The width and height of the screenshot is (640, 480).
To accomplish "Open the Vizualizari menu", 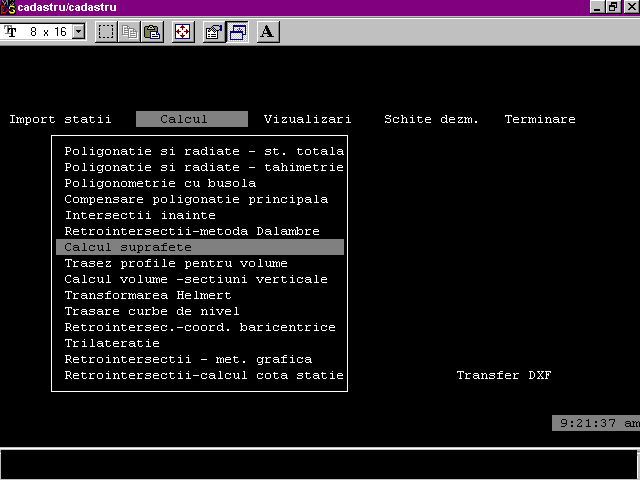I will point(307,119).
